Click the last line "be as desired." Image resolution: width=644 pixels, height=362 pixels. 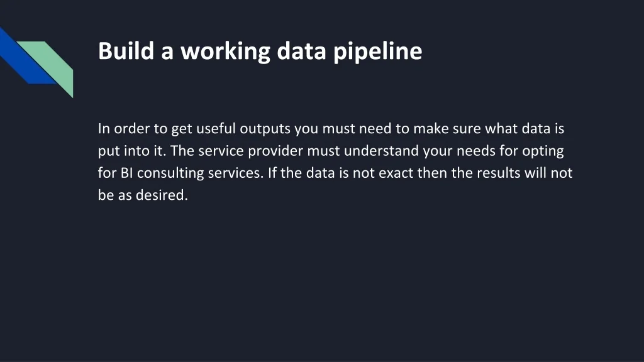click(143, 195)
